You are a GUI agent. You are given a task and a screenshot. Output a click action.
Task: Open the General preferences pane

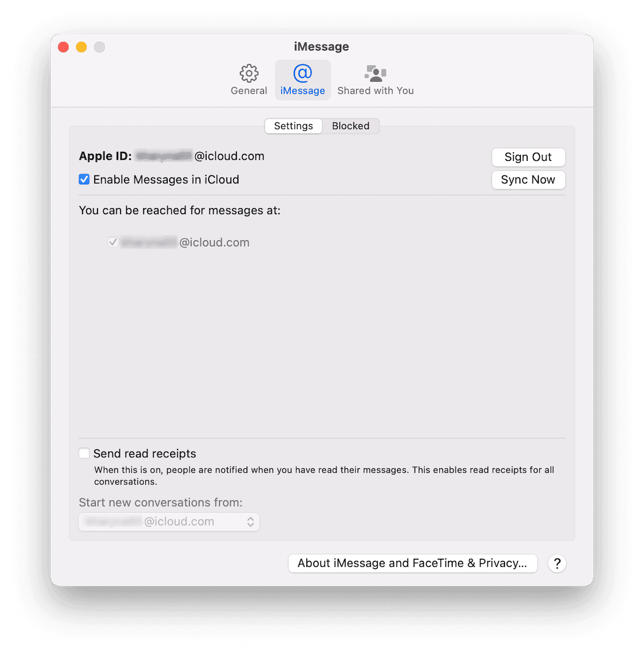pos(248,79)
